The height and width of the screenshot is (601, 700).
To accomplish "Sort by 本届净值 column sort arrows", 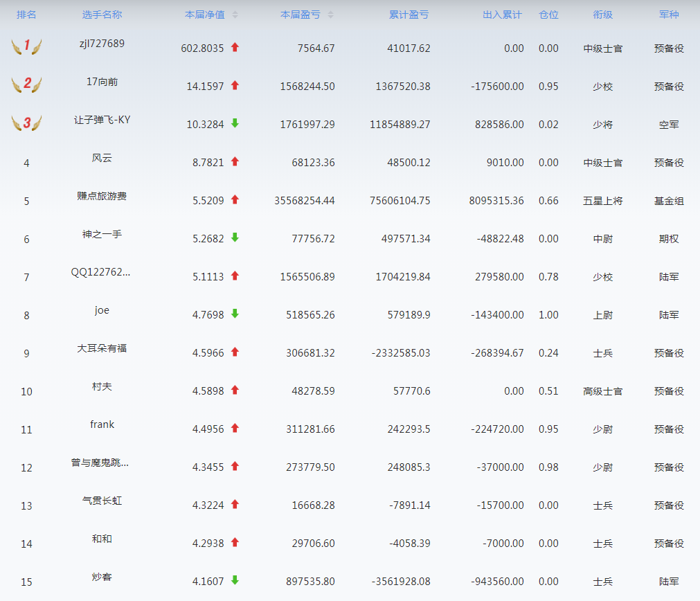I will 235,15.
